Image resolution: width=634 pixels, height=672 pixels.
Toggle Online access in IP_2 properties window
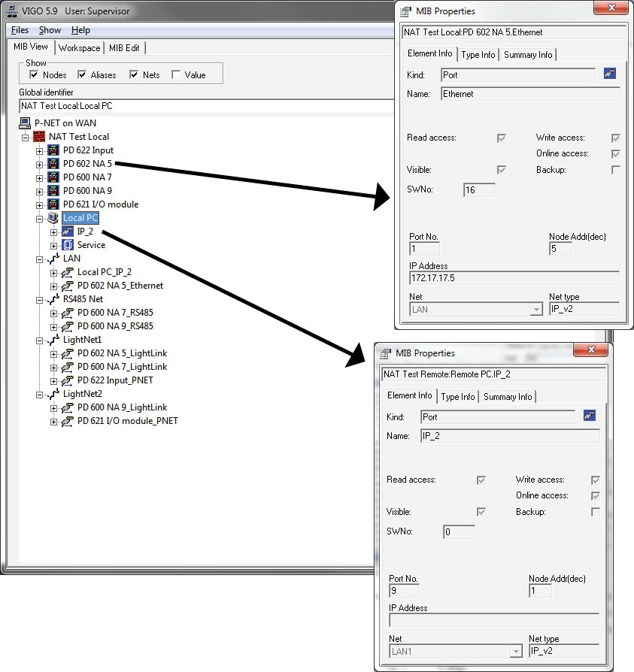pyautogui.click(x=596, y=496)
